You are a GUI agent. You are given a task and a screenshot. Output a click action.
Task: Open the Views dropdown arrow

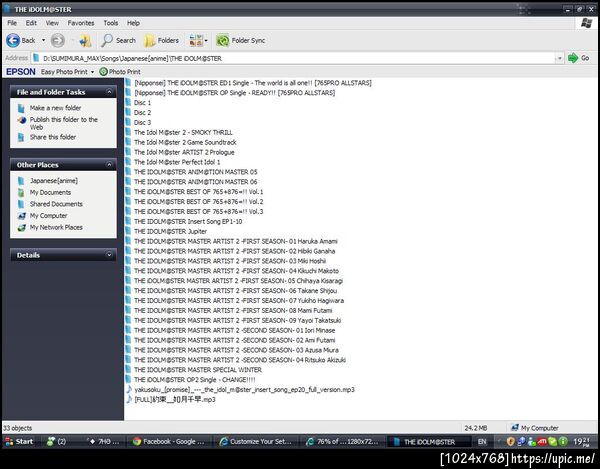click(x=206, y=40)
